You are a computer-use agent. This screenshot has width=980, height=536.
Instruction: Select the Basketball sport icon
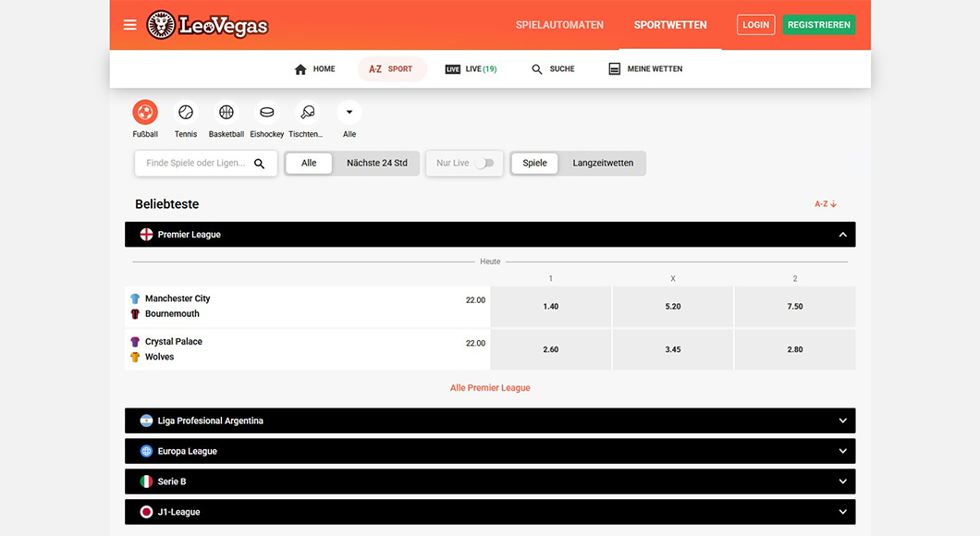pyautogui.click(x=227, y=113)
